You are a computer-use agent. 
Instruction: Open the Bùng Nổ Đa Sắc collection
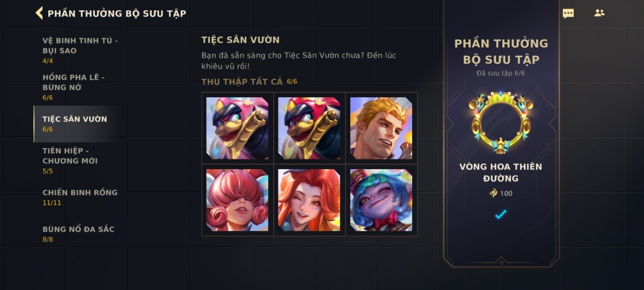(x=80, y=234)
